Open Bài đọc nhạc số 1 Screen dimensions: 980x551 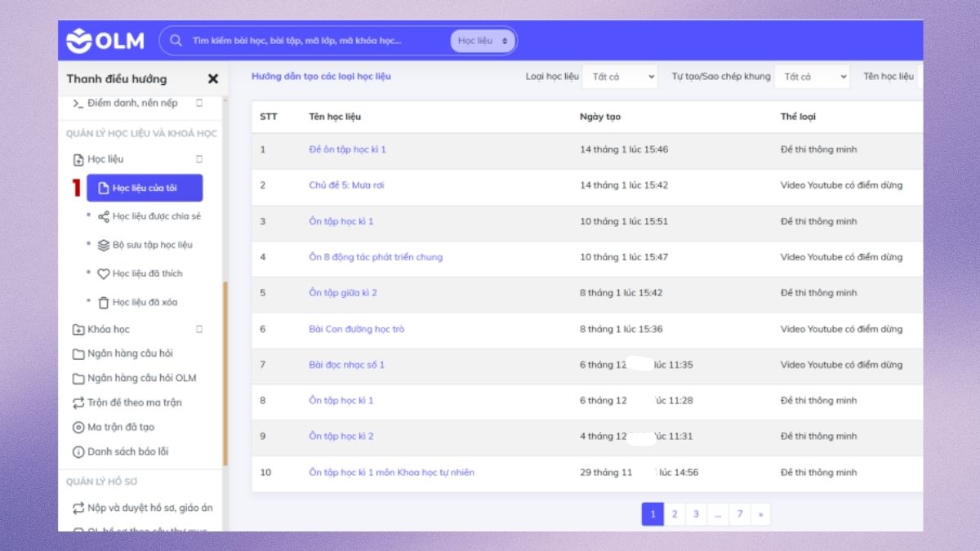tap(346, 365)
